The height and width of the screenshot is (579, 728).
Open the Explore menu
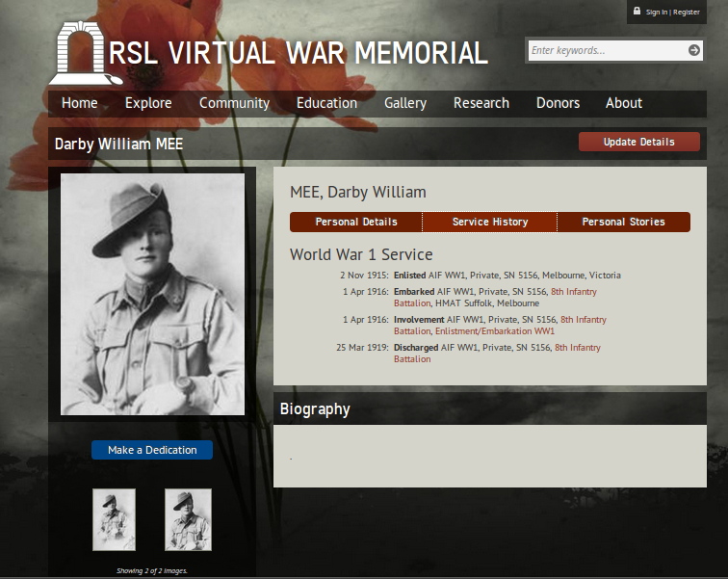pos(148,103)
